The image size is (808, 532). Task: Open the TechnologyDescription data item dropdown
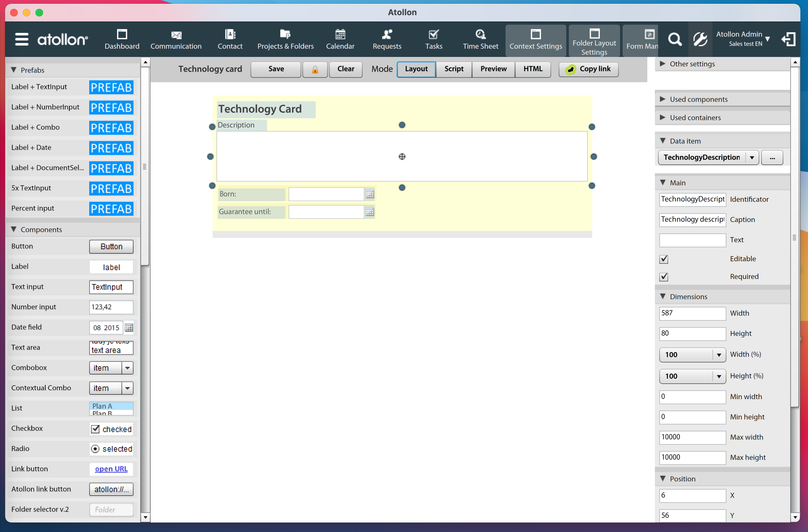tap(752, 157)
